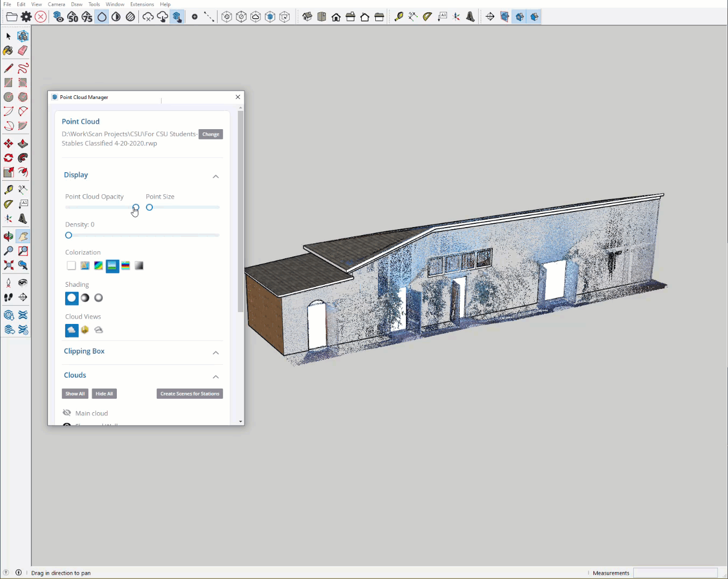
Task: Activate the Look Around eye tool
Action: coord(23,282)
